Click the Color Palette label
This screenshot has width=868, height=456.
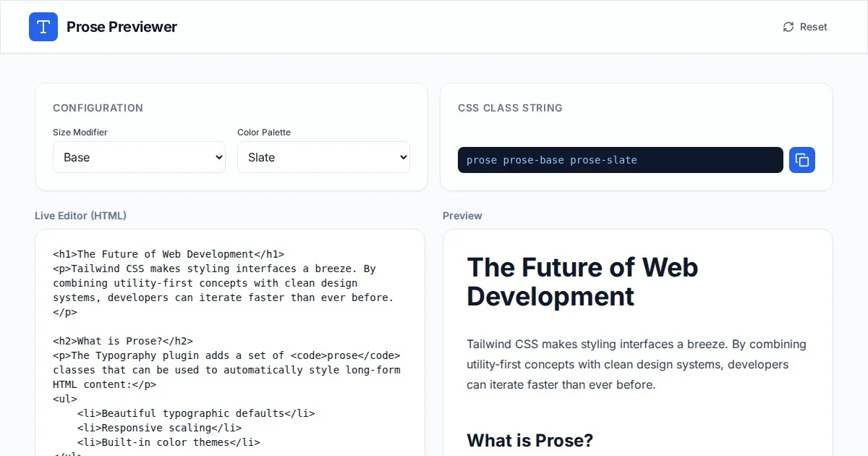[x=263, y=132]
